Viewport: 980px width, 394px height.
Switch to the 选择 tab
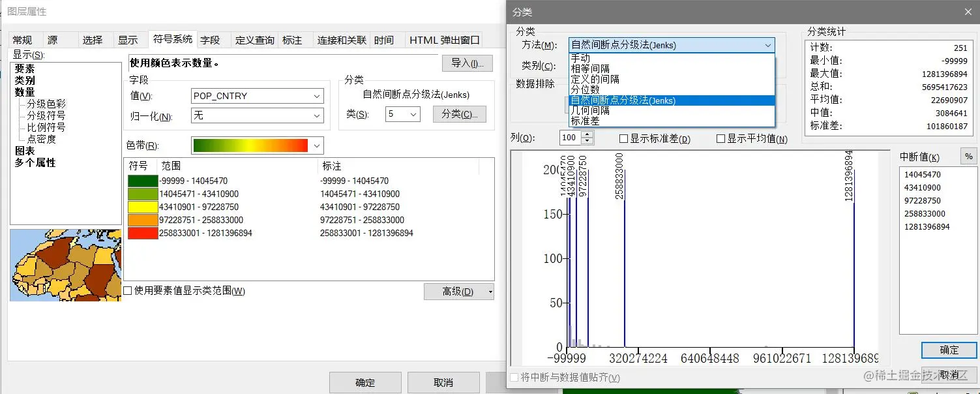(x=93, y=40)
